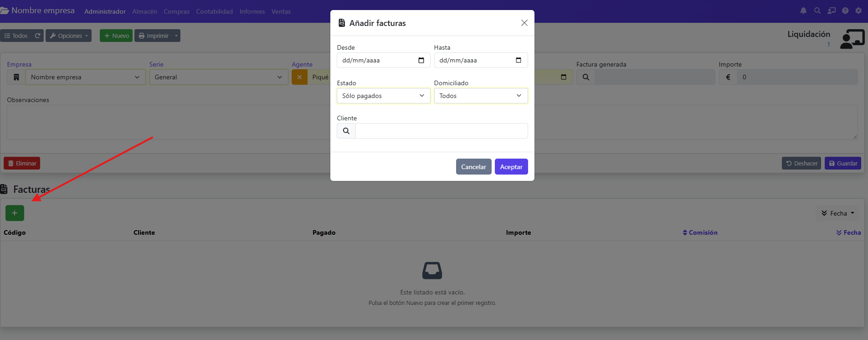Click the notifications bell icon
Image resolution: width=868 pixels, height=340 pixels.
point(803,10)
